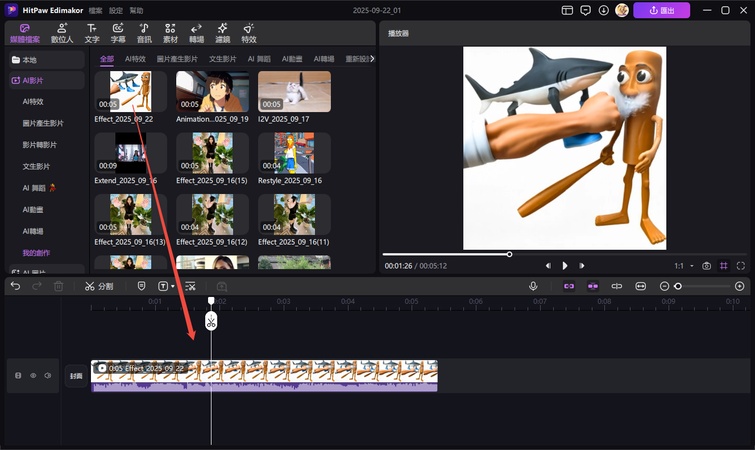
Task: Click the timeline zoom-in plus icon
Action: (x=740, y=286)
